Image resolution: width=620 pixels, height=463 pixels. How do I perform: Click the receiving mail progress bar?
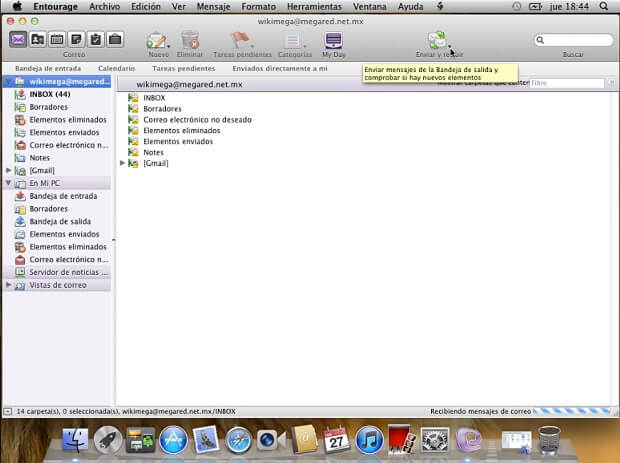(573, 411)
